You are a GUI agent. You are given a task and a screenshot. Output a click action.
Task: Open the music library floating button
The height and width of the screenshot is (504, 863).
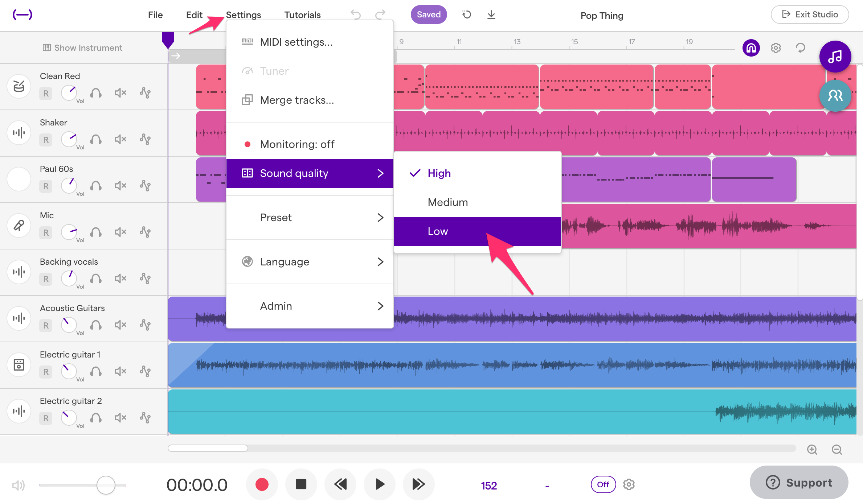point(835,57)
